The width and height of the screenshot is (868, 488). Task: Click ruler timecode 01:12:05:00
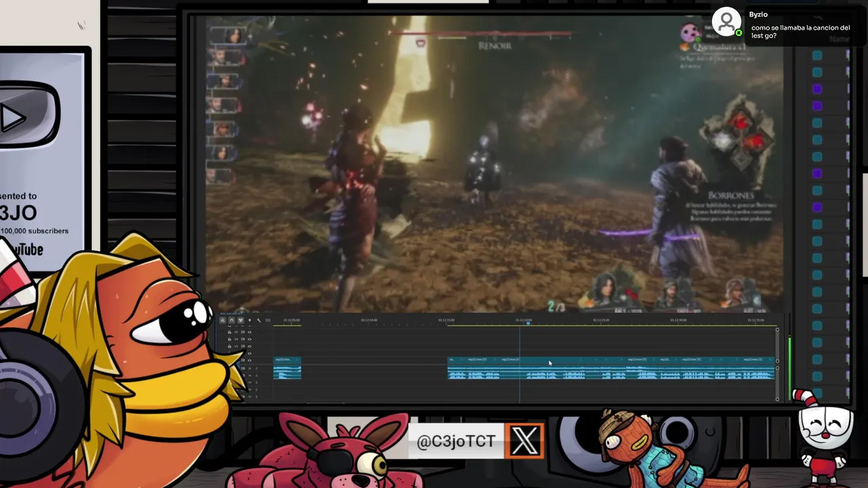click(292, 320)
